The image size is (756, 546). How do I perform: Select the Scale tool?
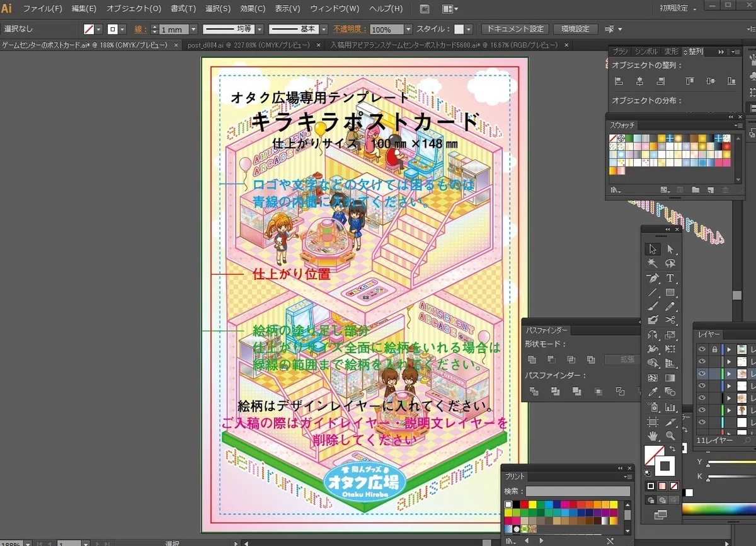[x=670, y=335]
